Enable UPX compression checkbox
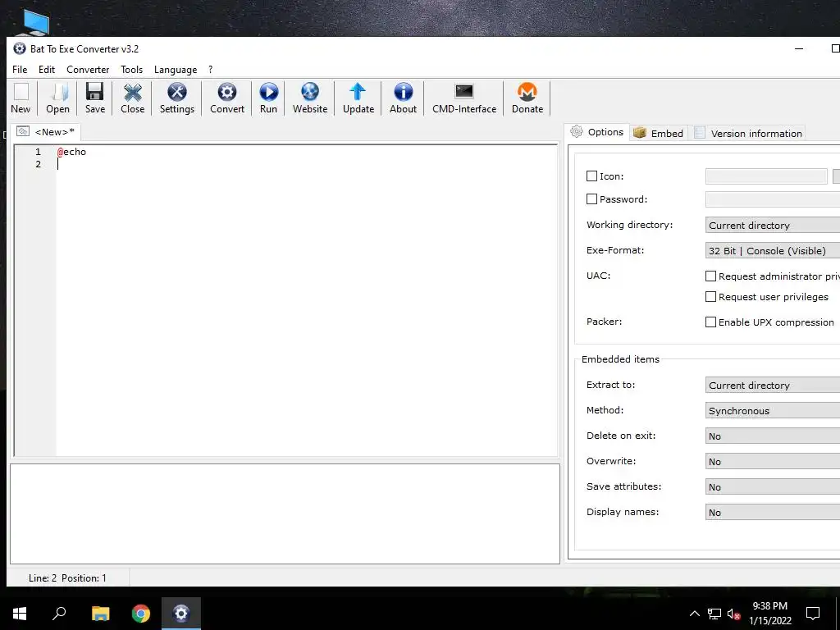 pyautogui.click(x=710, y=322)
